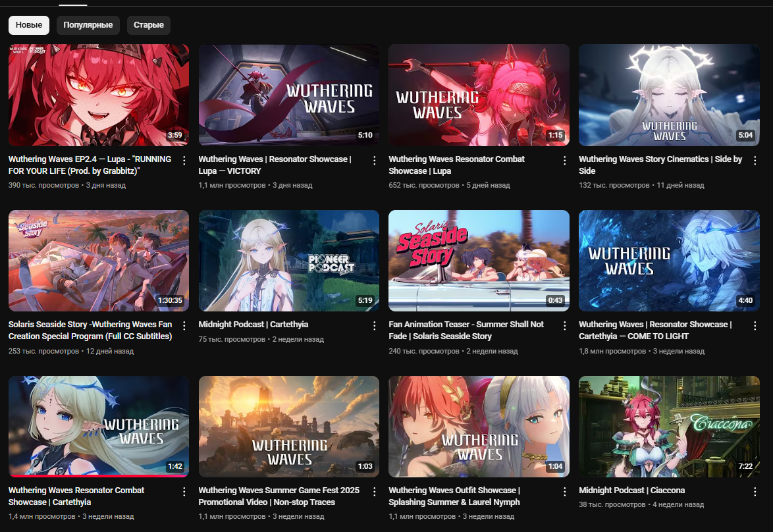Image resolution: width=773 pixels, height=532 pixels.
Task: Play the 1:42 Cartethyia combat thumbnail
Action: (x=99, y=427)
